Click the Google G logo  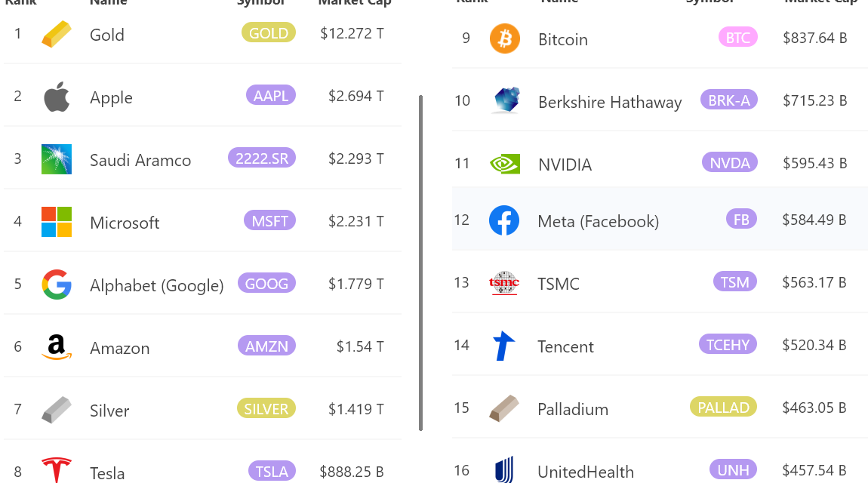[x=56, y=285]
